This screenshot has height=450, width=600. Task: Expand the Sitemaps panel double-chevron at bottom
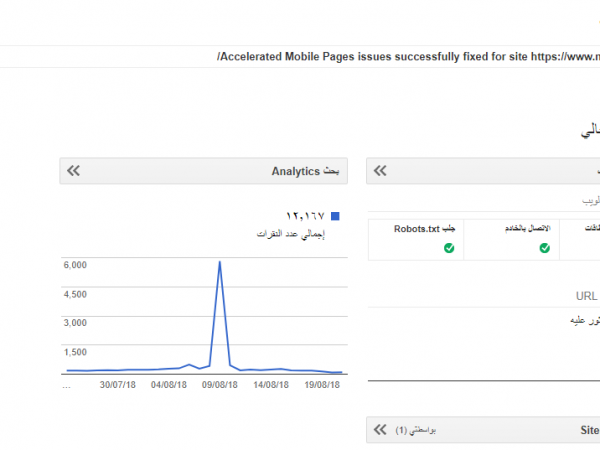(x=380, y=430)
